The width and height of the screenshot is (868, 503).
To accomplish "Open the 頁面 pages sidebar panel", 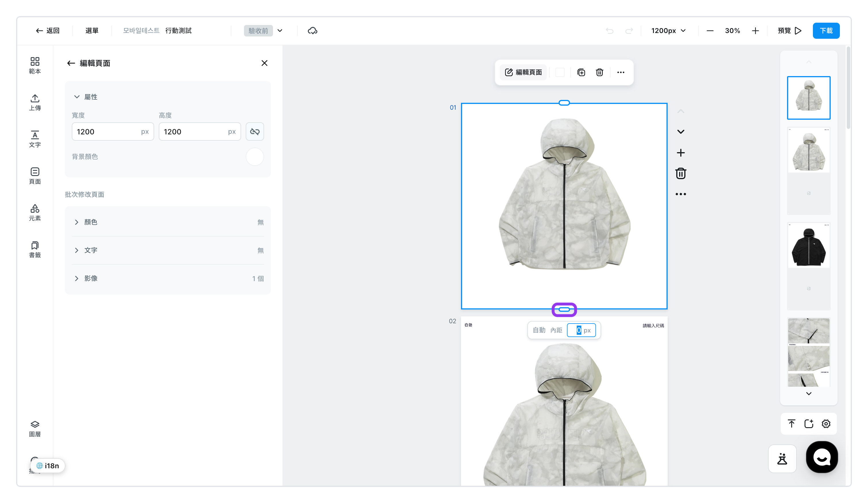I will pos(35,176).
